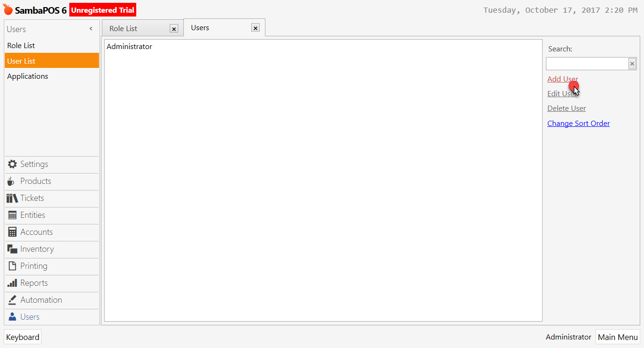Open Tickets using the books icon
Screen dimensions: 644x348
12,198
